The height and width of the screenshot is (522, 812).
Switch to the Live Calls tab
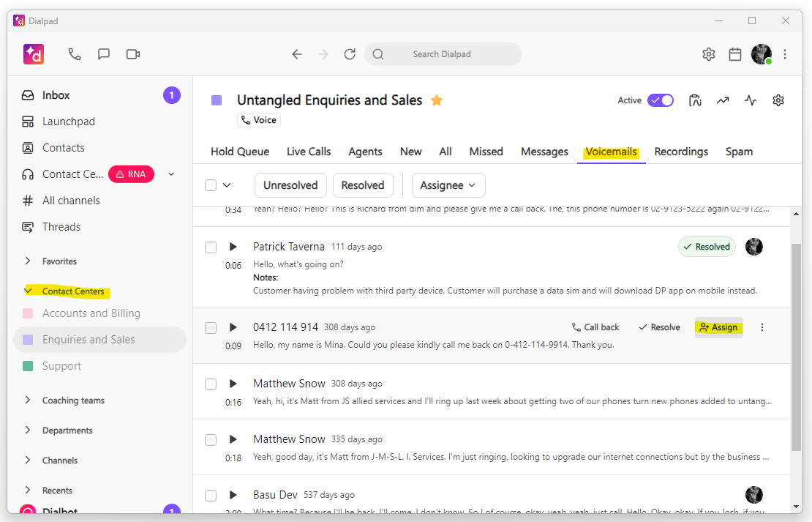tap(309, 152)
